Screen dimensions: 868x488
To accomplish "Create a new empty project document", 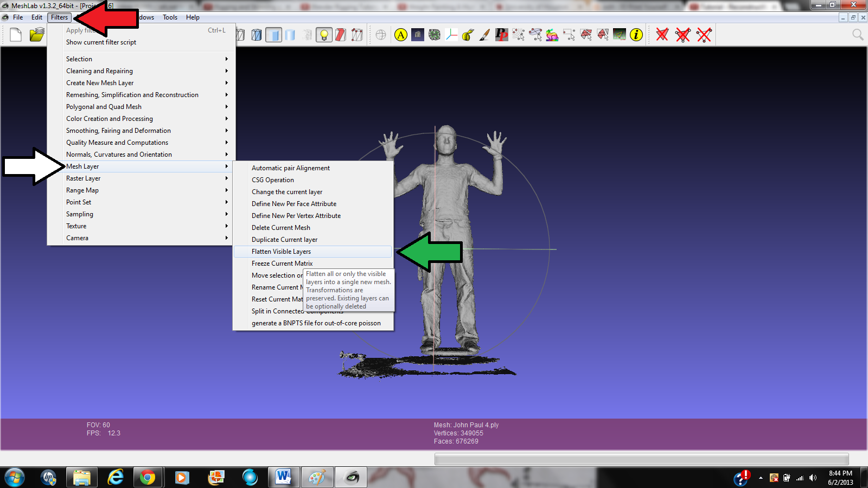I will pyautogui.click(x=15, y=35).
